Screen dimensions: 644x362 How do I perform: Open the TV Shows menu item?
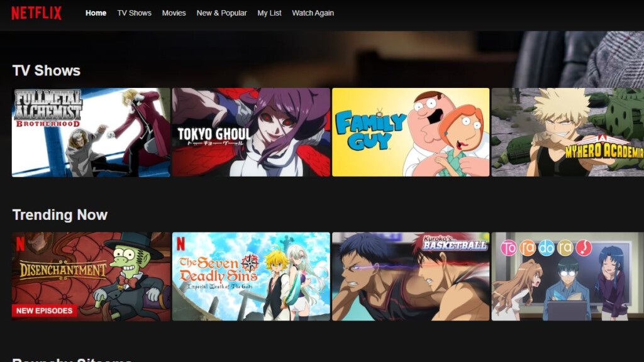[135, 13]
